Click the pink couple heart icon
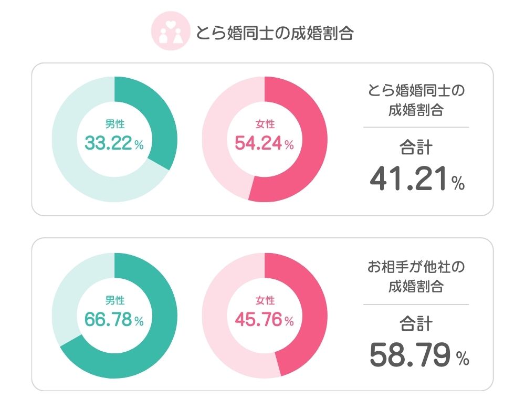The width and height of the screenshot is (525, 420). tap(171, 31)
